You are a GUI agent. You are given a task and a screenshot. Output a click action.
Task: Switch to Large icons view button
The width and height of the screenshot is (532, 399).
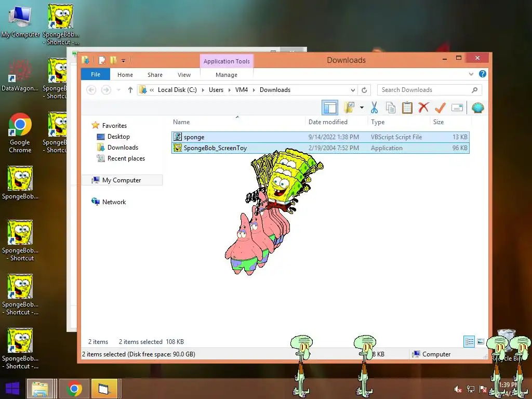(481, 342)
